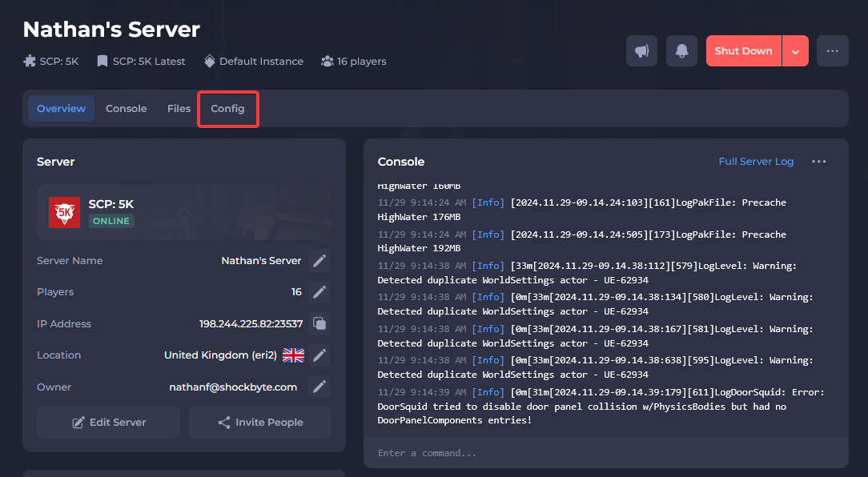Click the ONLINE status badge
Viewport: 868px width, 477px height.
tap(111, 221)
